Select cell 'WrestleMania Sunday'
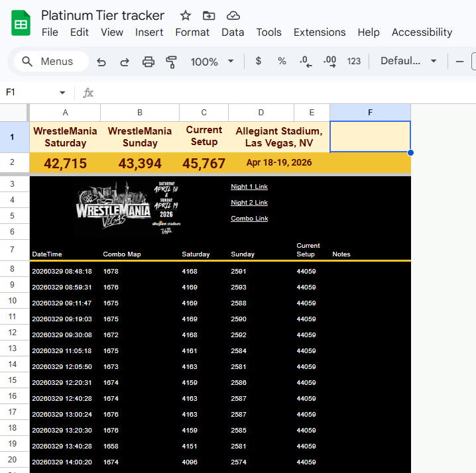Screen dimensions: 476x473 (x=140, y=137)
